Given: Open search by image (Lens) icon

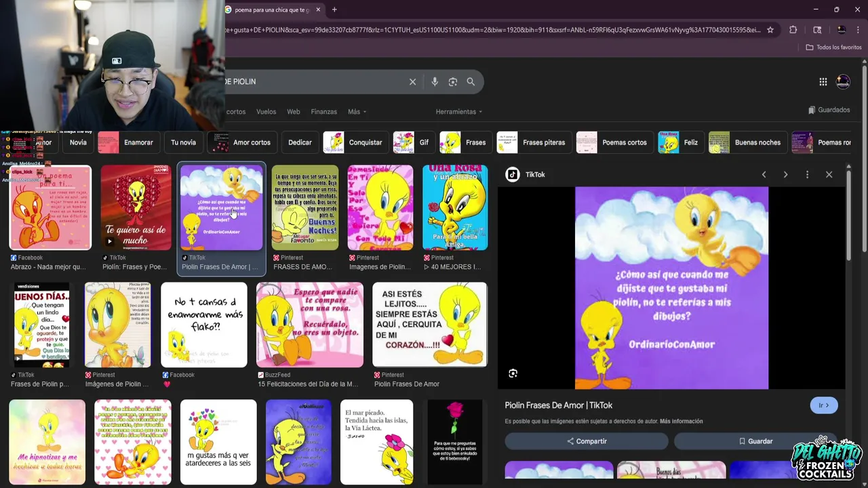Looking at the screenshot, I should click(x=453, y=81).
